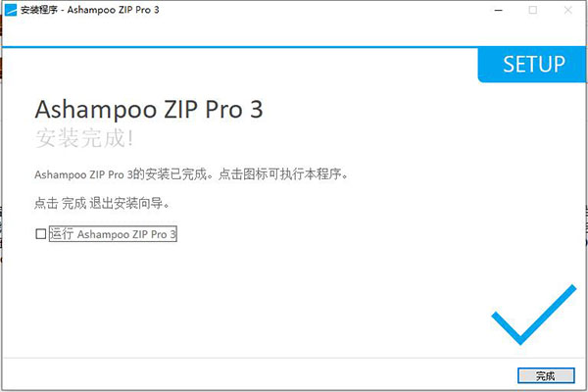Image resolution: width=588 pixels, height=392 pixels.
Task: Click the large Ashampoo ZIP Pro 3 heading
Action: click(x=149, y=109)
